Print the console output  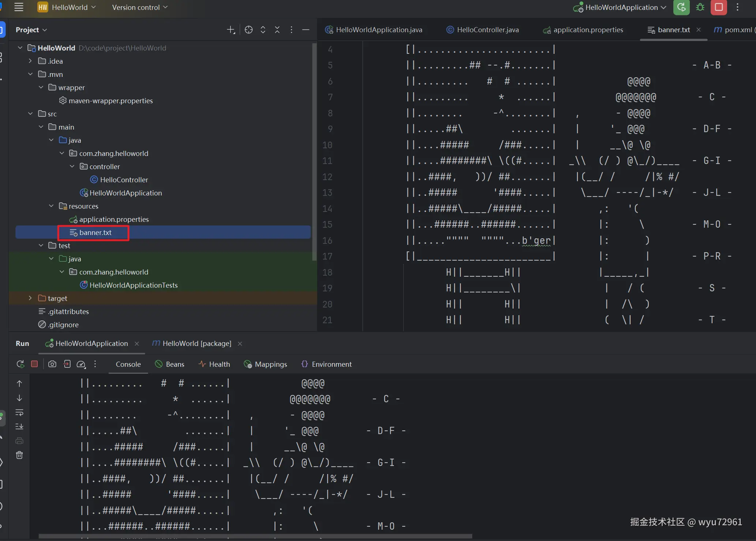[x=19, y=441]
